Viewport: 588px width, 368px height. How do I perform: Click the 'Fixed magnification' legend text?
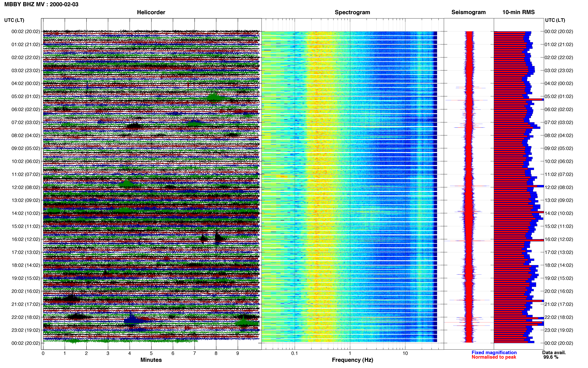(494, 352)
